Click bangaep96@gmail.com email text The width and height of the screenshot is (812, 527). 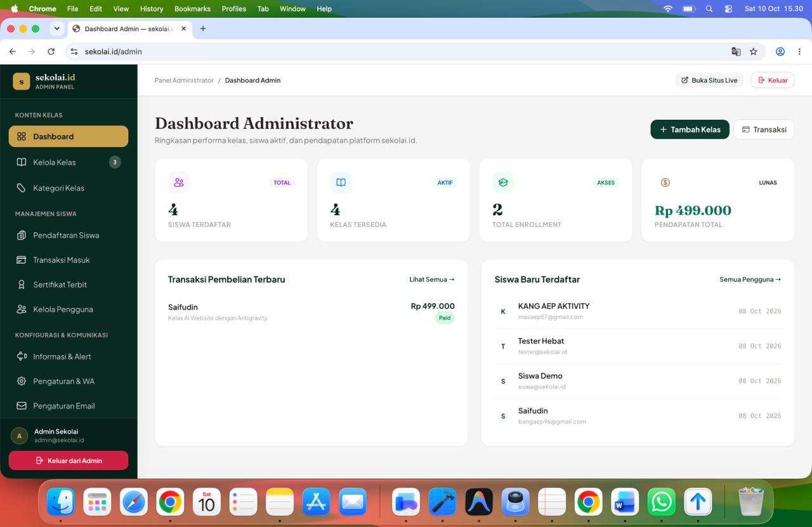tap(552, 422)
